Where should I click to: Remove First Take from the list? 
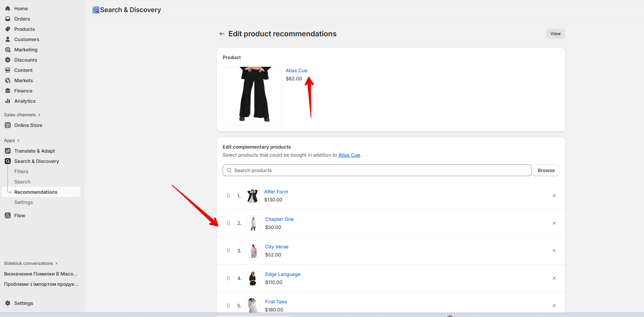[554, 306]
